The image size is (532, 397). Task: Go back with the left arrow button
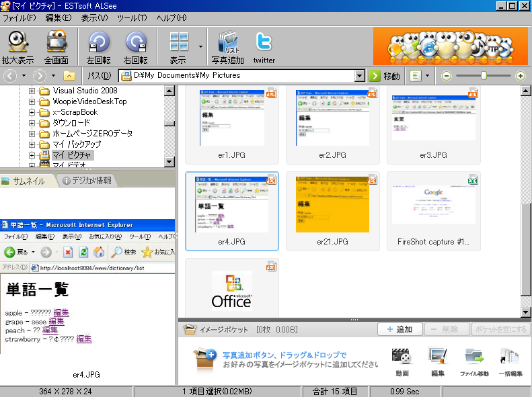tap(10, 75)
